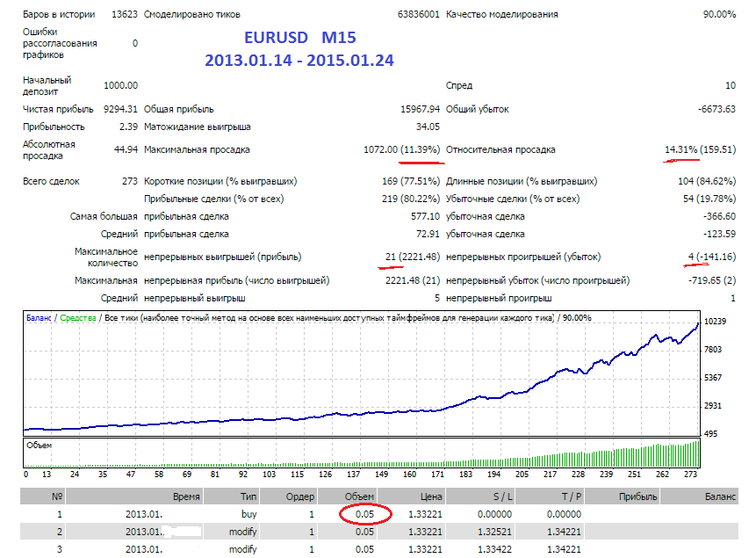Click the Объем column header in table
756x558 pixels.
pyautogui.click(x=359, y=496)
